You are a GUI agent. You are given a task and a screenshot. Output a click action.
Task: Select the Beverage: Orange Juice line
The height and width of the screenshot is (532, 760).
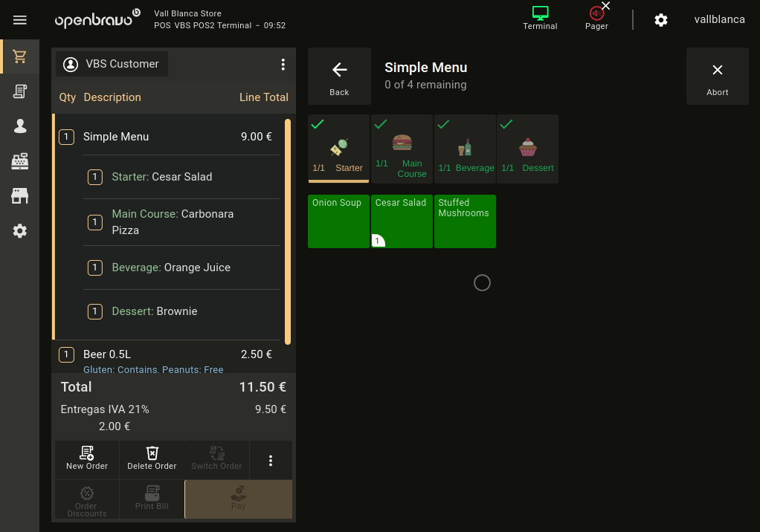pyautogui.click(x=181, y=267)
